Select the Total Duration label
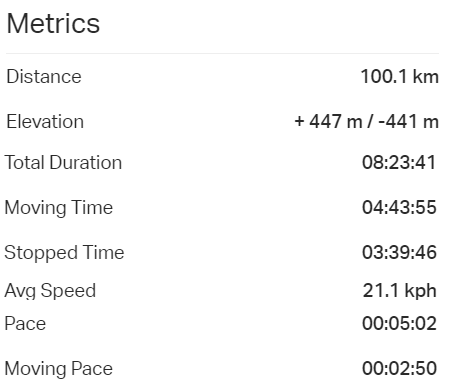451x391 pixels. (63, 163)
